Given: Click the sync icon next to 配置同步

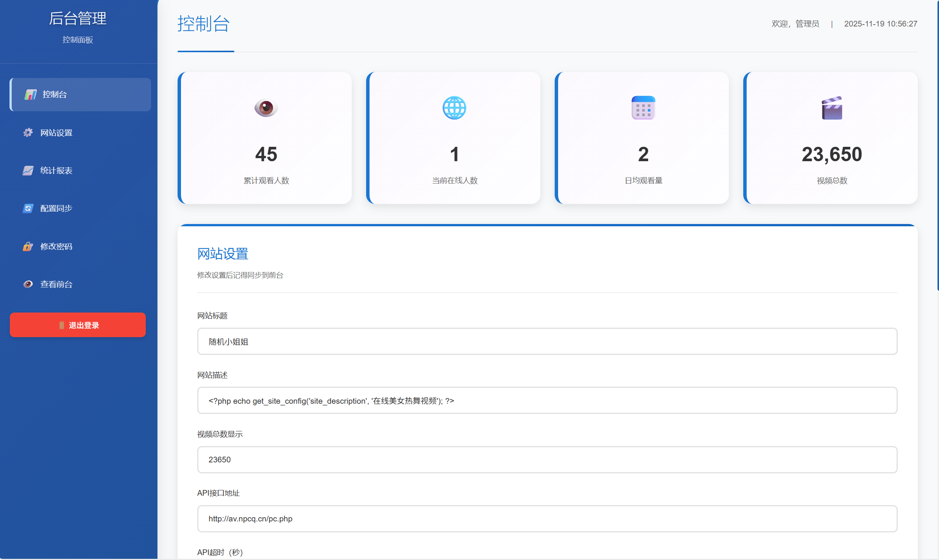Looking at the screenshot, I should [28, 208].
